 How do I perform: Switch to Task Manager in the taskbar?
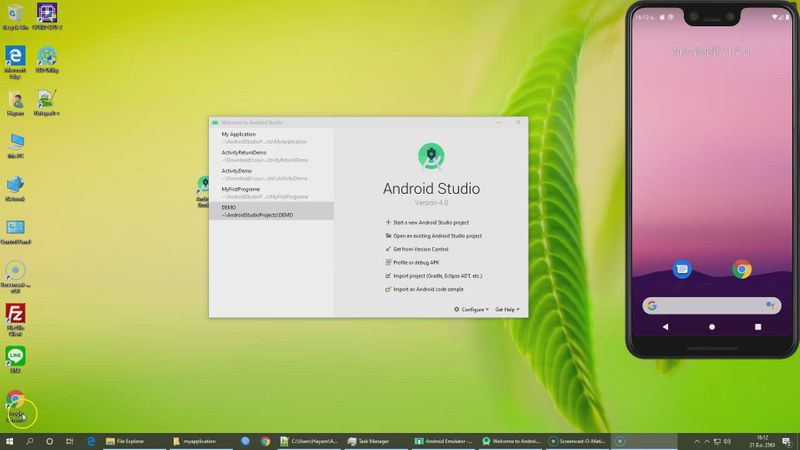pyautogui.click(x=373, y=441)
